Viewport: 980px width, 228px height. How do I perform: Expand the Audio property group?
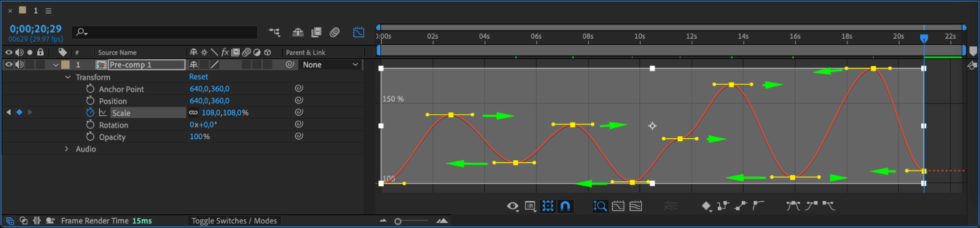coord(67,149)
